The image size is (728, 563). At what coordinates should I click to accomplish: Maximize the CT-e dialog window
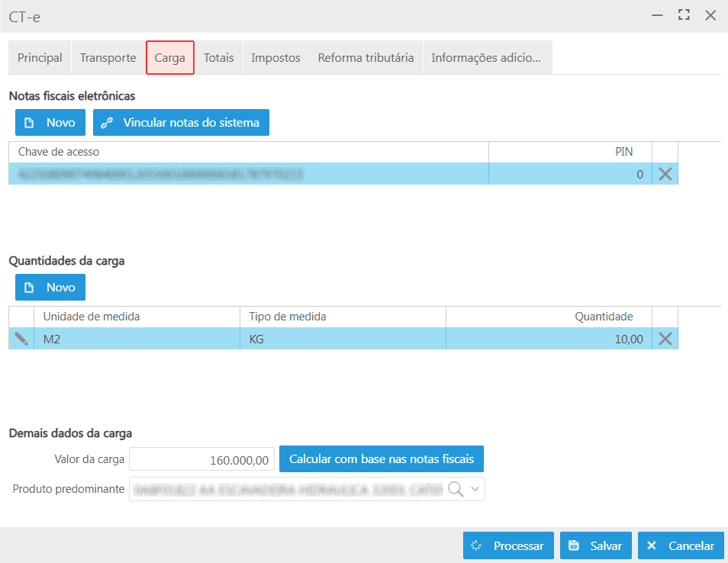[x=684, y=15]
